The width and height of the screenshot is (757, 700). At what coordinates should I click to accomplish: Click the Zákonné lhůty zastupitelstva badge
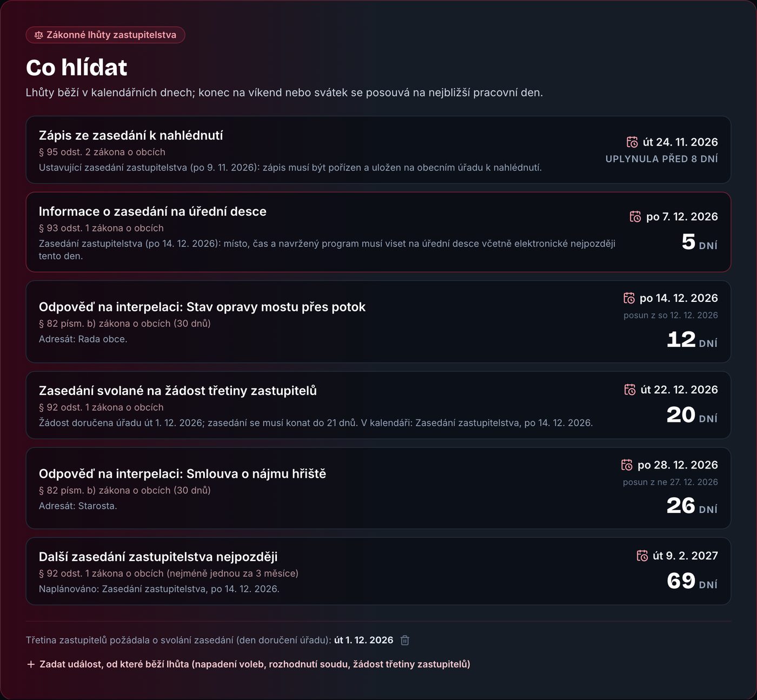(x=105, y=35)
